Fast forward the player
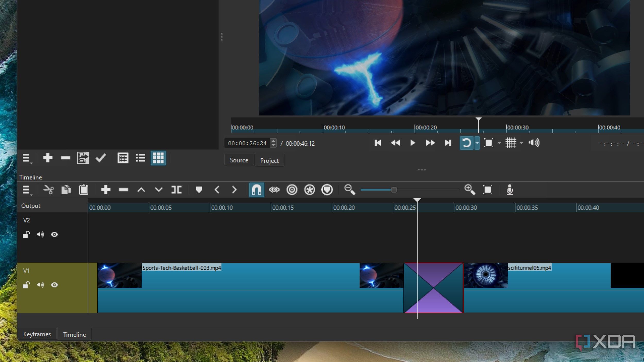Viewport: 644px width, 362px height. point(430,143)
